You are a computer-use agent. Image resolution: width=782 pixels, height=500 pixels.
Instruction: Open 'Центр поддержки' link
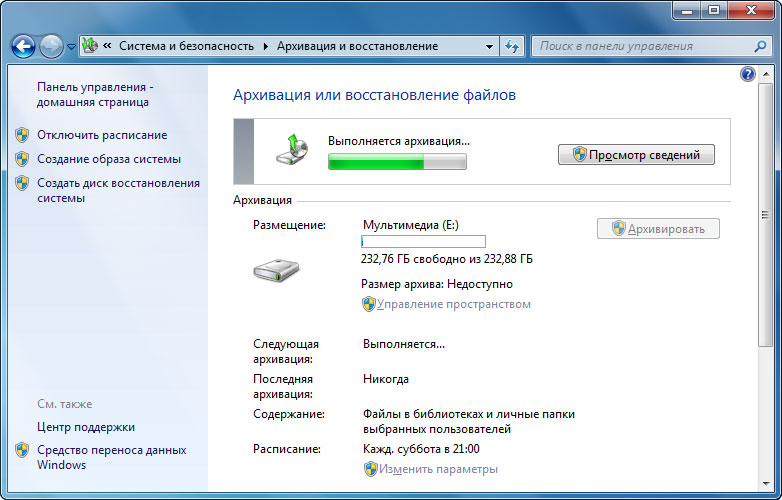click(x=86, y=427)
